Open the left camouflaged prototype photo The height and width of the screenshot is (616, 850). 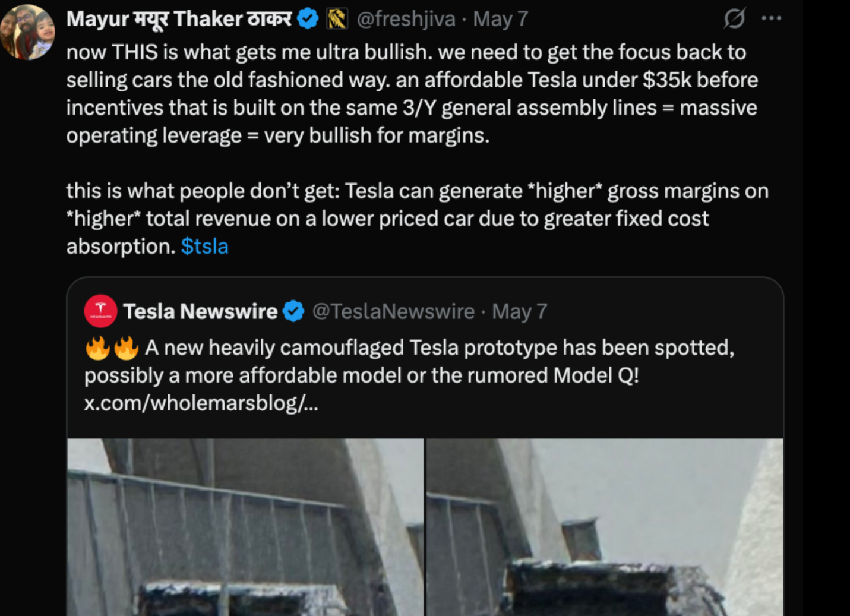coord(245,527)
